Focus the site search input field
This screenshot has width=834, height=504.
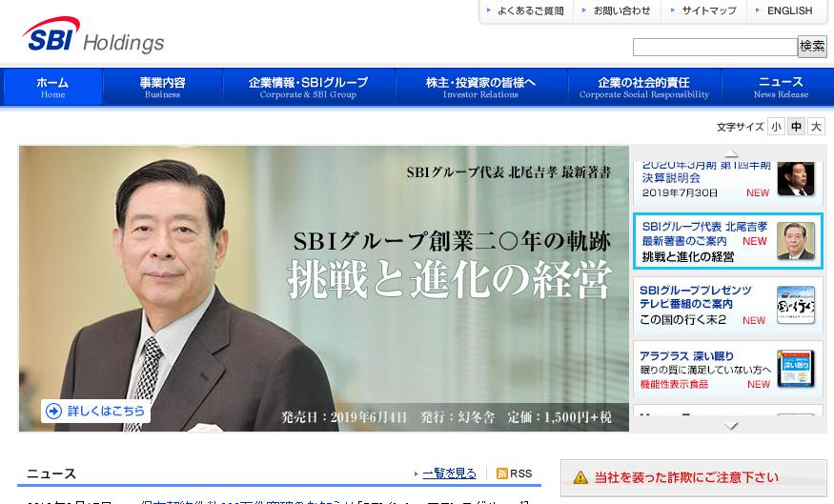tap(715, 47)
